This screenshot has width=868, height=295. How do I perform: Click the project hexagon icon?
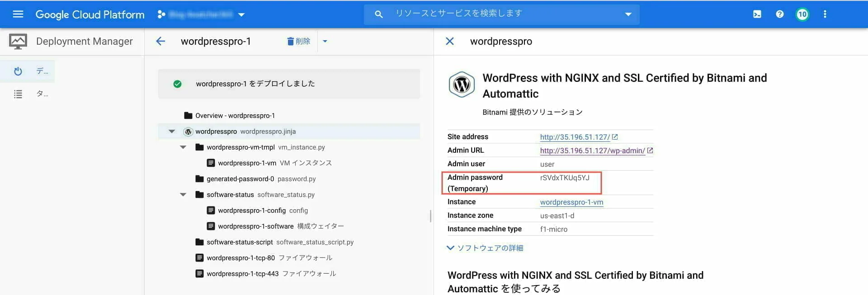tap(161, 14)
